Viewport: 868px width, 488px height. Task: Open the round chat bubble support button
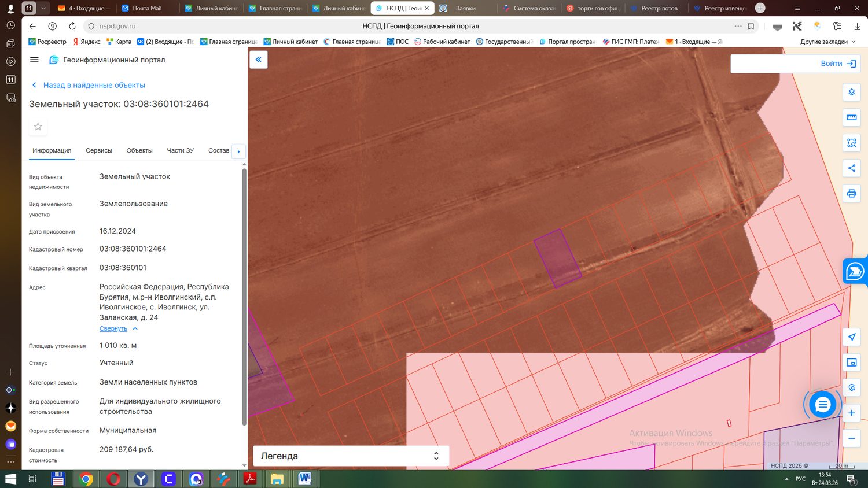tap(822, 405)
